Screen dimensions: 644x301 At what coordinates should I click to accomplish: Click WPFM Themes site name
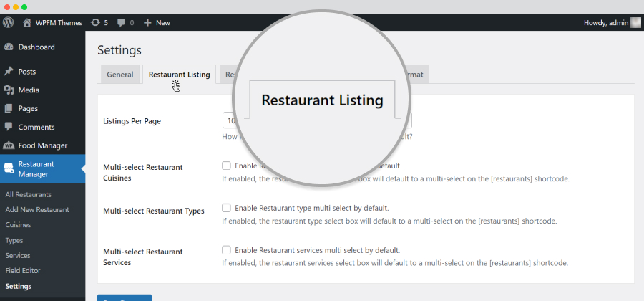point(59,23)
